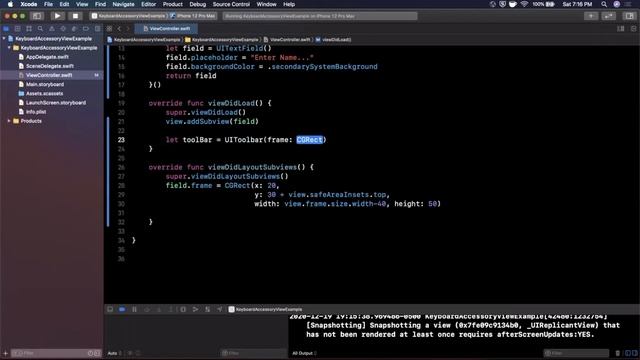This screenshot has width=640, height=360.
Task: Open Simulate Location arrow icon
Action: click(x=220, y=309)
